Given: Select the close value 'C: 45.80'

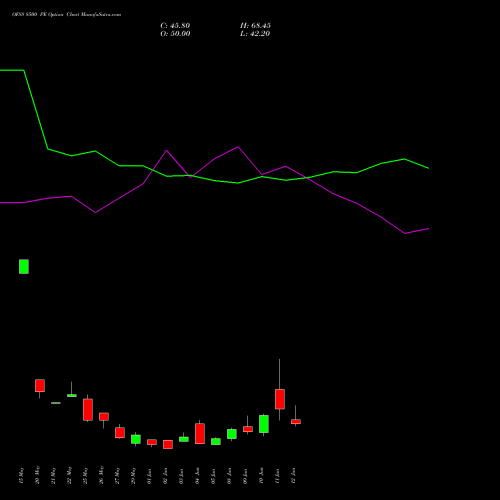Looking at the screenshot, I should click(175, 26).
